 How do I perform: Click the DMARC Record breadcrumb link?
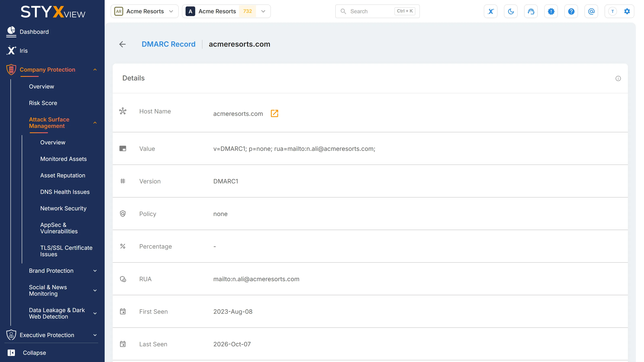(x=168, y=44)
